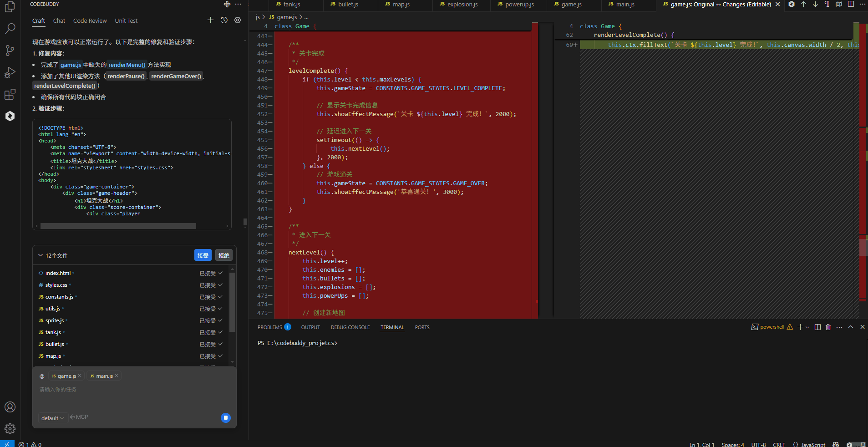Open the Extensions view
868x447 pixels.
click(10, 94)
